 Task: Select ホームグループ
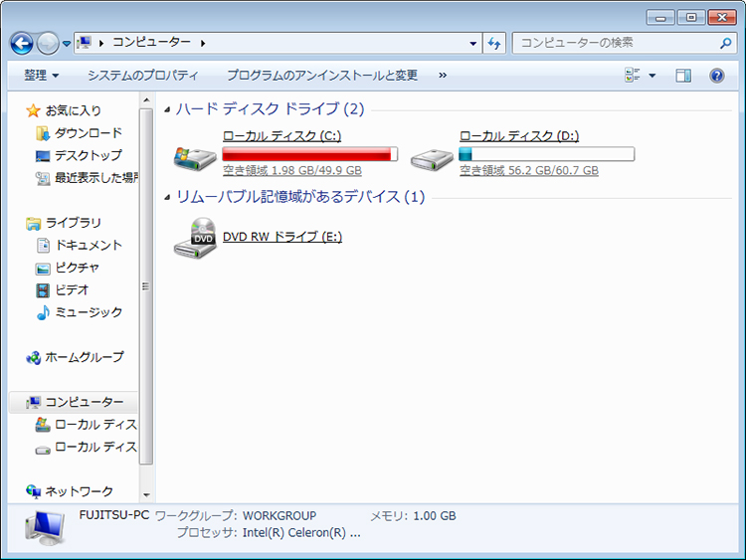tap(85, 356)
